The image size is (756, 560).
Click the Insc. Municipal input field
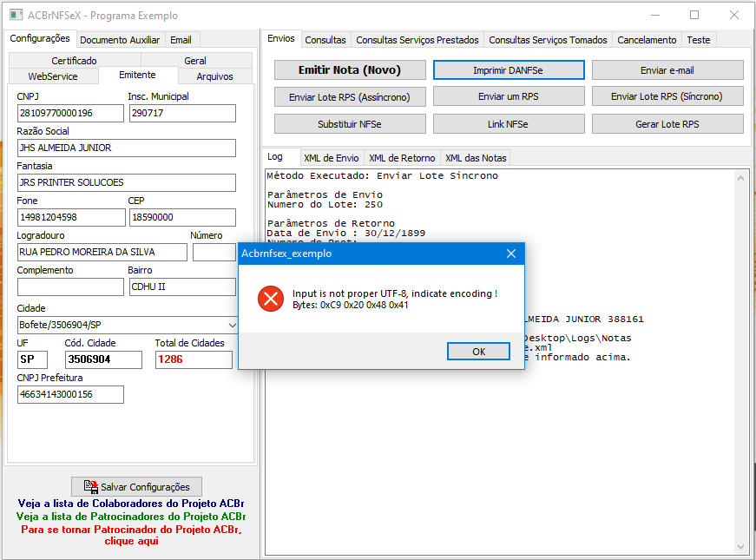tap(182, 114)
